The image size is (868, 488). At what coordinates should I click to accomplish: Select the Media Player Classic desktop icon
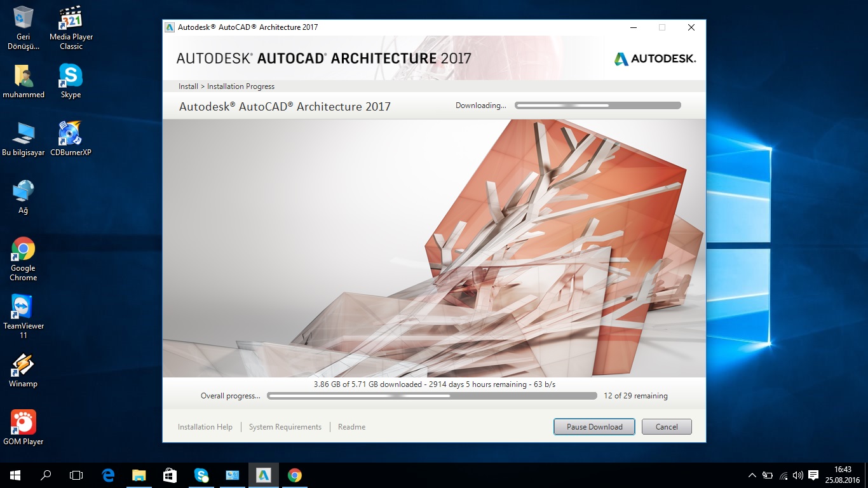point(71,29)
